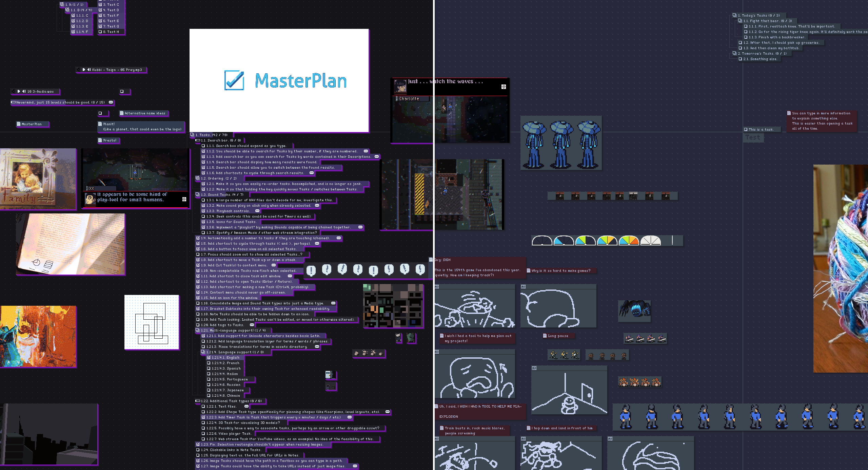Click stacked icon on 1.1 Fight that bear

740,21
